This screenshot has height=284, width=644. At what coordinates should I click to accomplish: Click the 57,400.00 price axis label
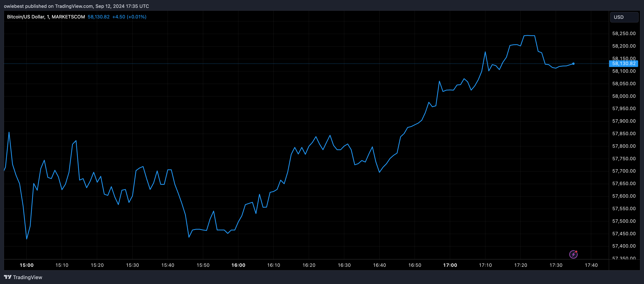pos(624,246)
